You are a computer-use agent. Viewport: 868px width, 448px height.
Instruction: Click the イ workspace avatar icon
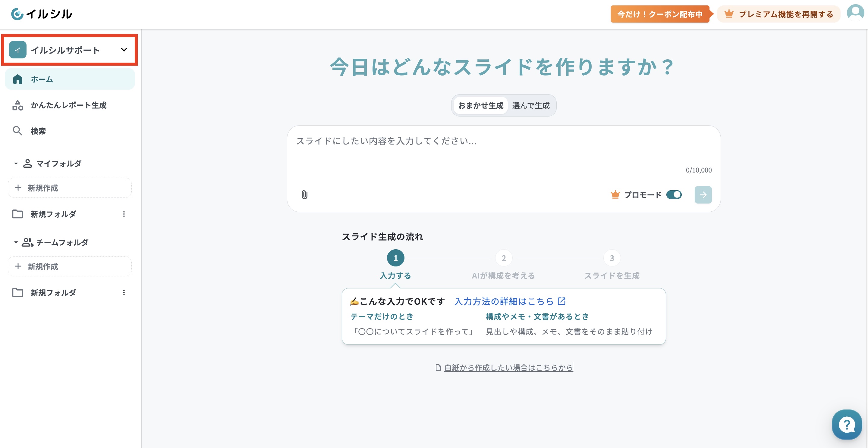[x=17, y=50]
